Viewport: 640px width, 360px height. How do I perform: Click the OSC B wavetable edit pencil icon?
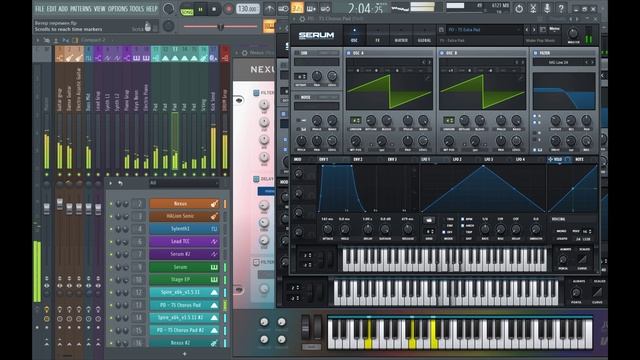point(521,78)
